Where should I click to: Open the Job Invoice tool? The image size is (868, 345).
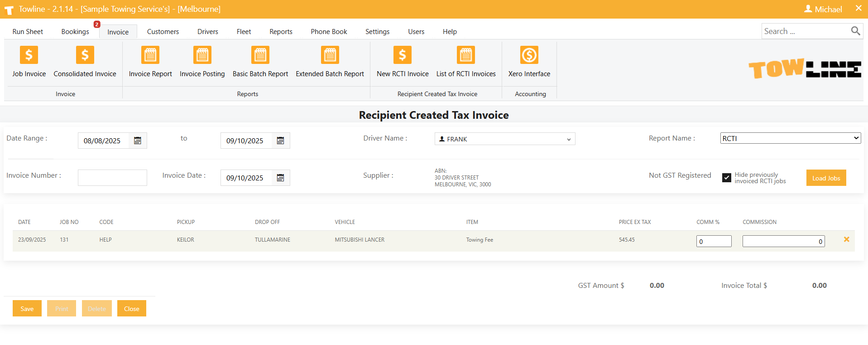click(29, 62)
